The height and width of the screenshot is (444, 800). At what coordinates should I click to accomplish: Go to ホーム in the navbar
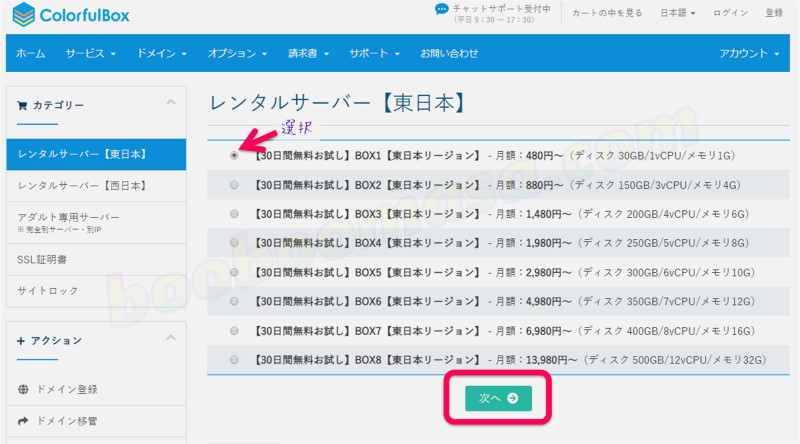(31, 53)
